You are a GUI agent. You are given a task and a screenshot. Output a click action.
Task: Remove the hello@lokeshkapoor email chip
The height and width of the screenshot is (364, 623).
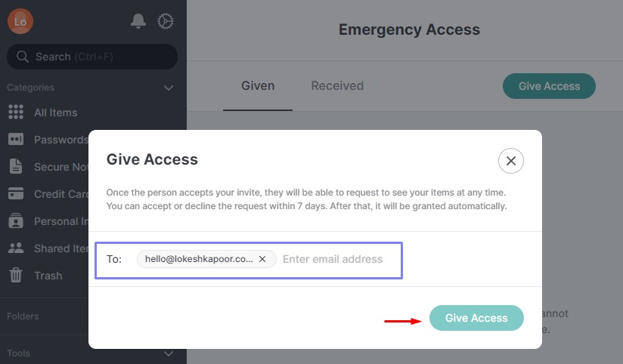tap(262, 259)
